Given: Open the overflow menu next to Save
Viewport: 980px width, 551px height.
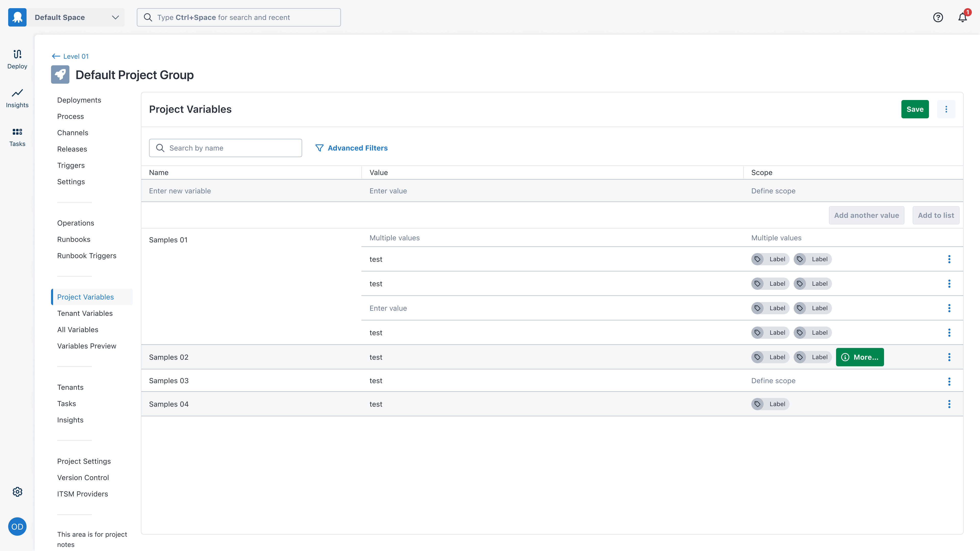Looking at the screenshot, I should (946, 109).
